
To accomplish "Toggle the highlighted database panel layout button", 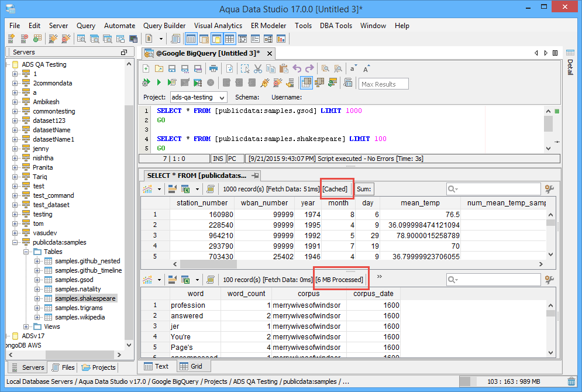I will coord(216,39).
